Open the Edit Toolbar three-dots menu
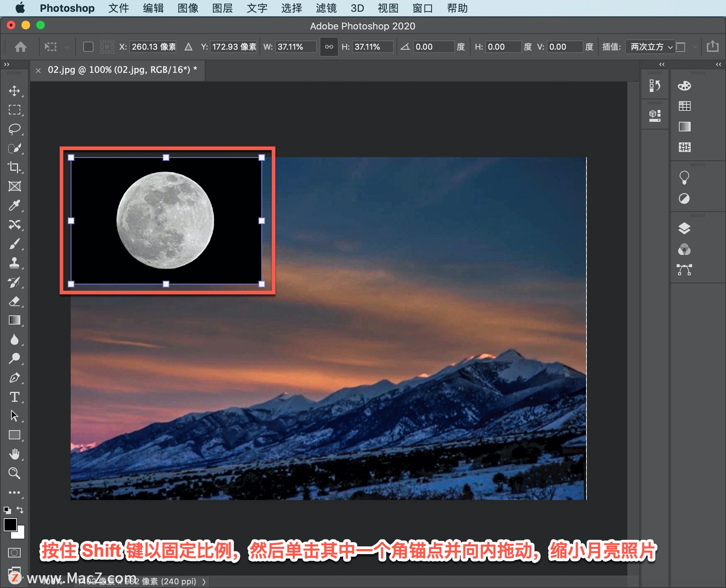The height and width of the screenshot is (588, 726). 14,492
